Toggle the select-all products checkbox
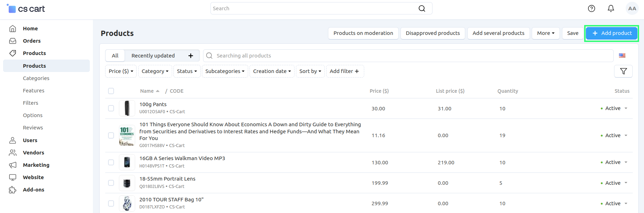Screen dimensions: 644x213 111,91
